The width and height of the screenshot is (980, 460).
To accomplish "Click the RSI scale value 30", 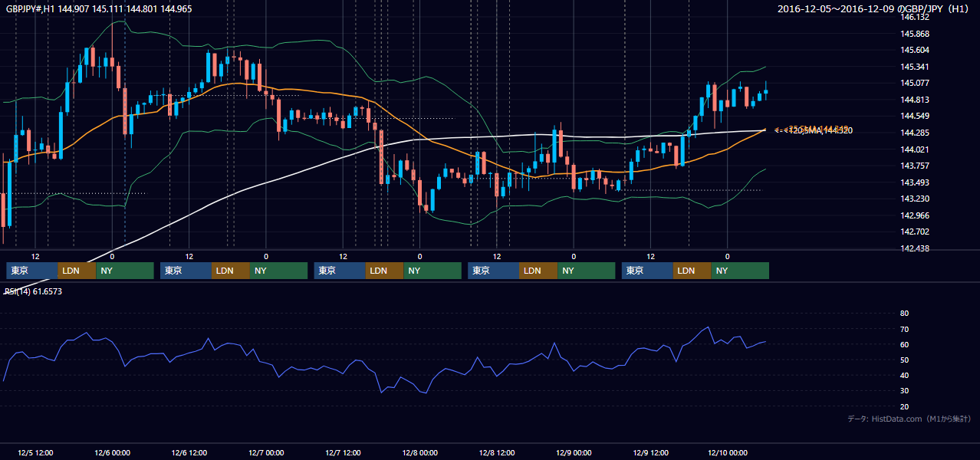I will (904, 391).
